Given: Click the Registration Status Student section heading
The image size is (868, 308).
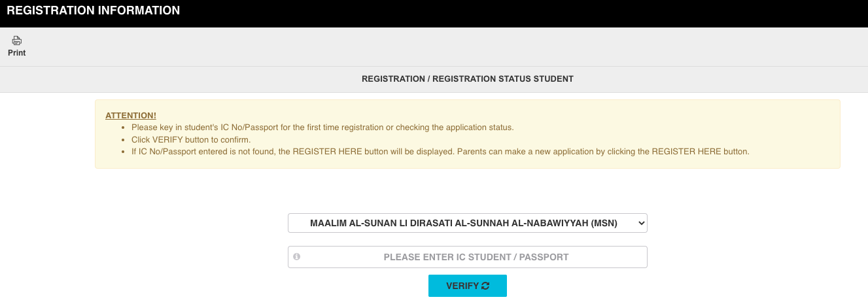Looking at the screenshot, I should pyautogui.click(x=467, y=79).
